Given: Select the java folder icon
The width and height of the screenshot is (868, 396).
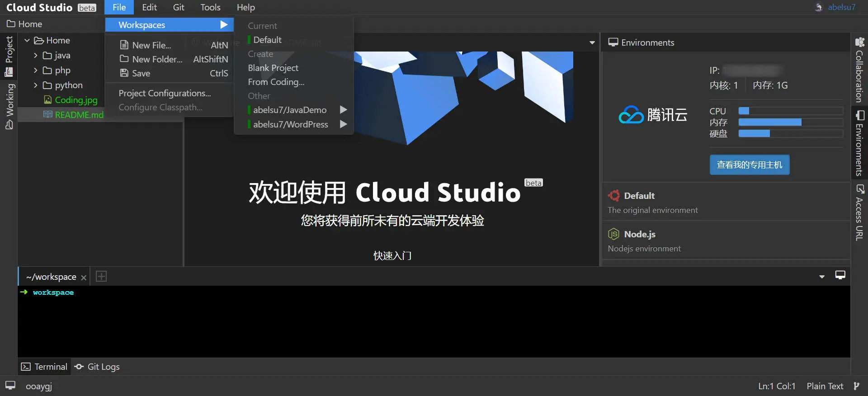Looking at the screenshot, I should point(47,55).
